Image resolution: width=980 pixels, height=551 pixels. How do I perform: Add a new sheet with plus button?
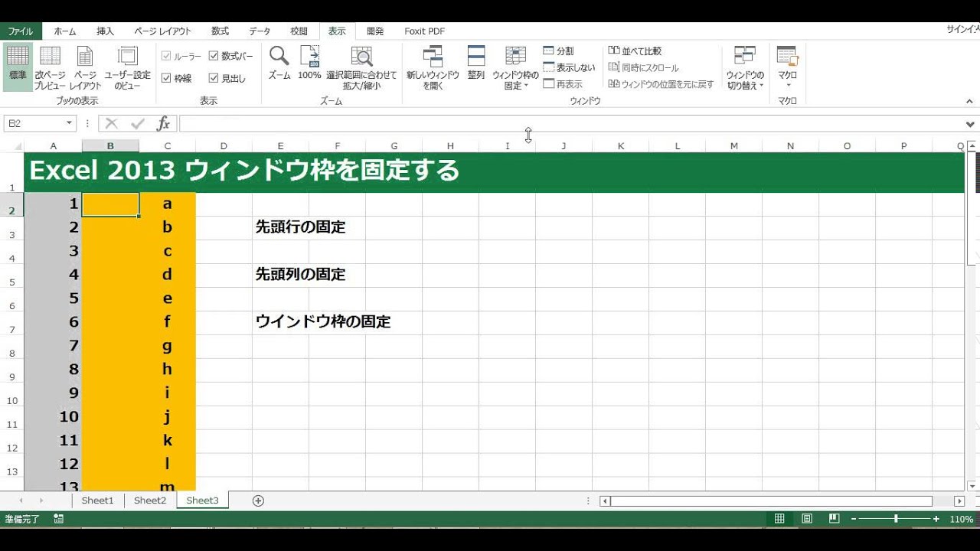(258, 500)
